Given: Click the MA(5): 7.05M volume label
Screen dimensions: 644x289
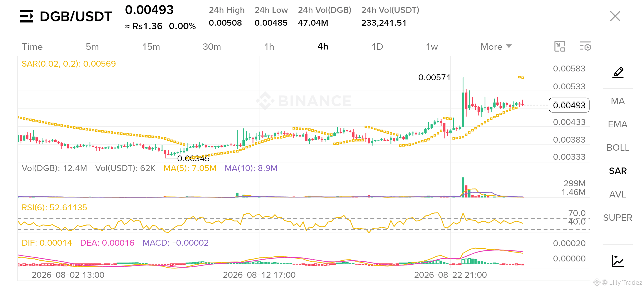Looking at the screenshot, I should 190,168.
